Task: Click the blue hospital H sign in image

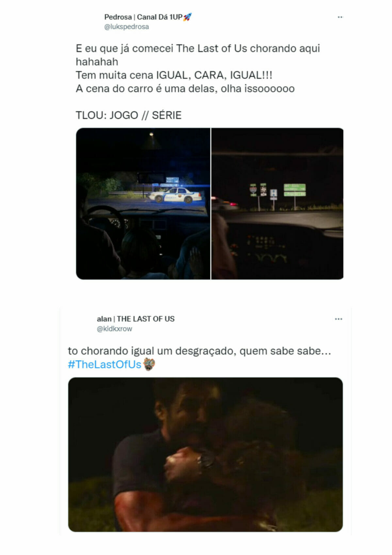Action: (273, 193)
